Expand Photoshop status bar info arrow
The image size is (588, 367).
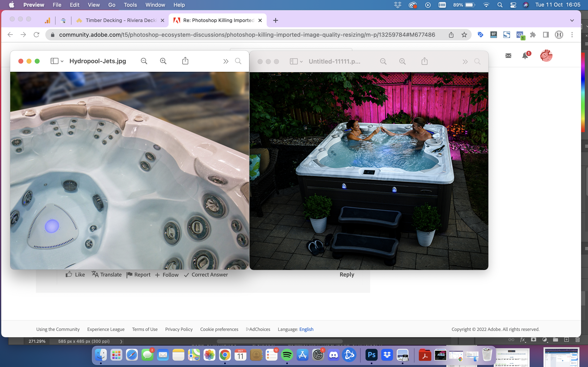(x=121, y=341)
